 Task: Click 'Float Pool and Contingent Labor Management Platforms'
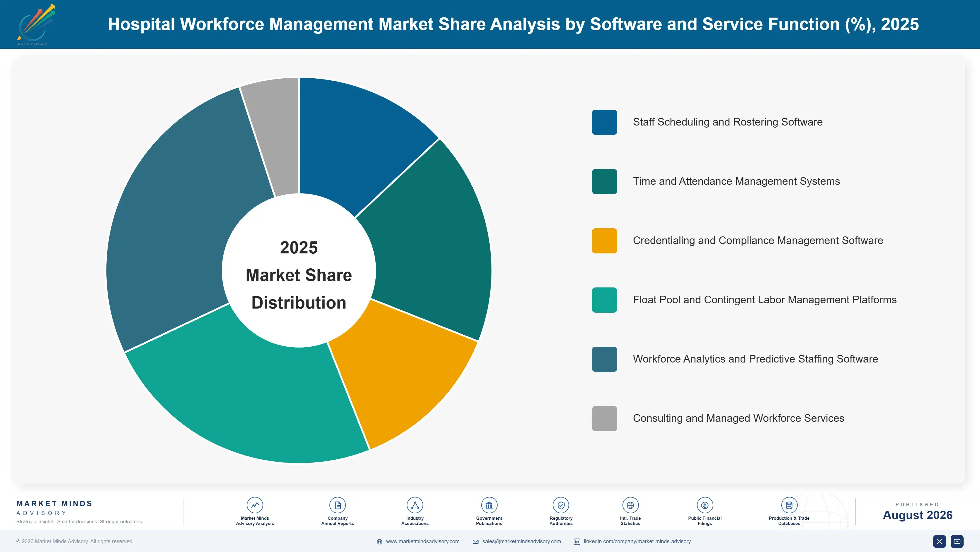[x=765, y=300]
